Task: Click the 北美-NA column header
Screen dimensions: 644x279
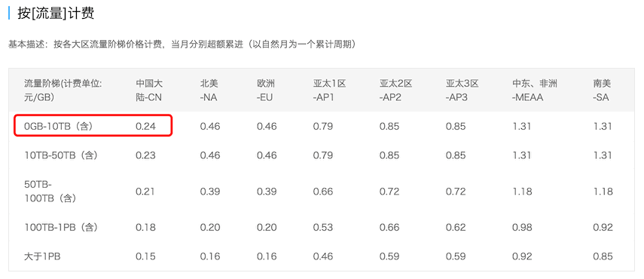Action: 209,90
